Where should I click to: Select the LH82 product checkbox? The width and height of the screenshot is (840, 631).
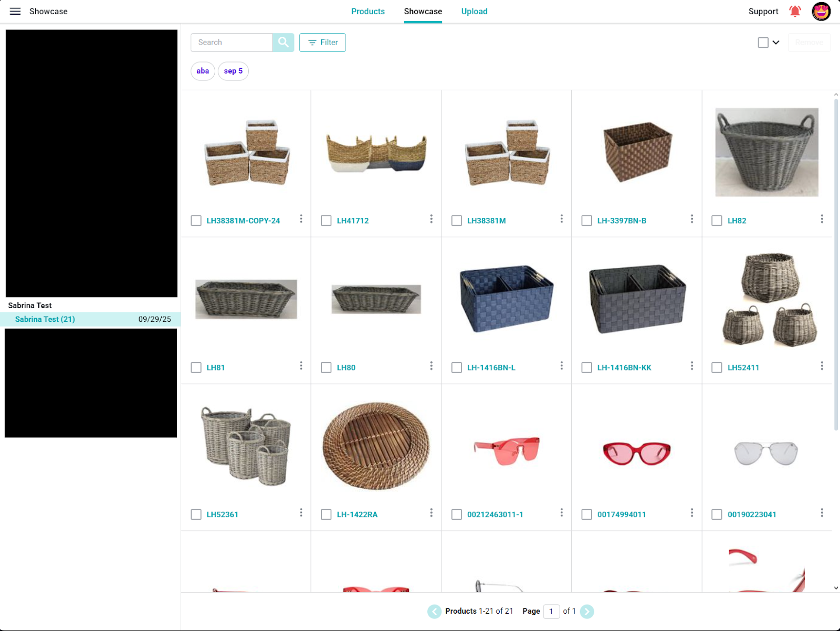(717, 221)
